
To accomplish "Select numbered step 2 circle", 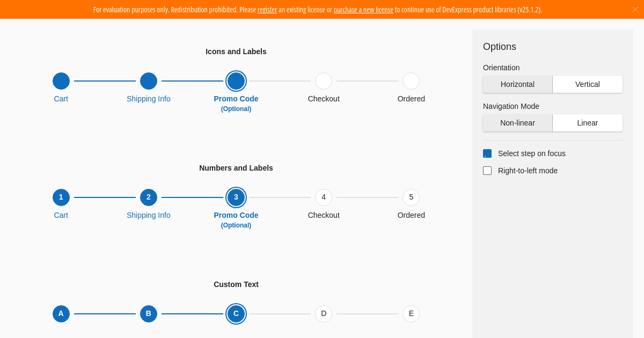I will [x=149, y=197].
